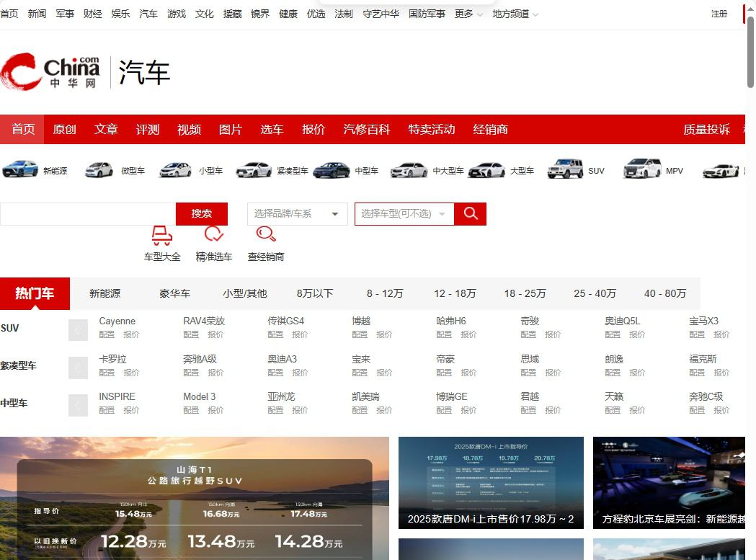Viewport: 756px width, 560px height.
Task: Switch to 40 - 80万 tab
Action: click(665, 293)
